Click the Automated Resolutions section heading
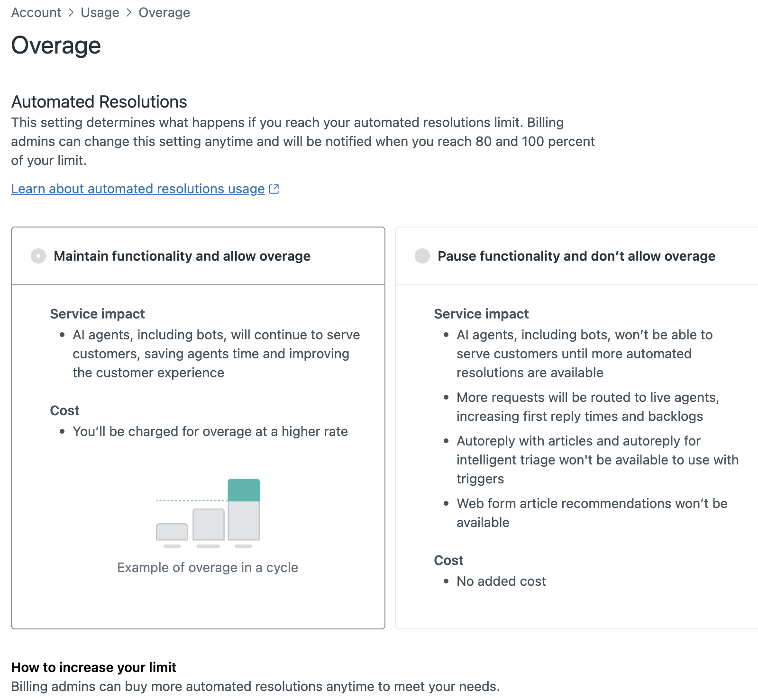Screen dimensions: 758x700 pyautogui.click(x=99, y=102)
